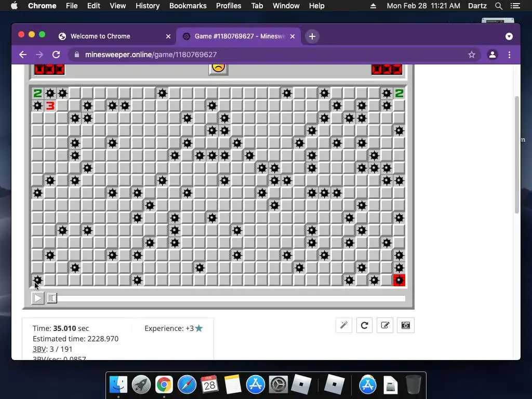Click the circular arrow restart game button
Viewport: 532px width, 399px height.
[x=364, y=325]
